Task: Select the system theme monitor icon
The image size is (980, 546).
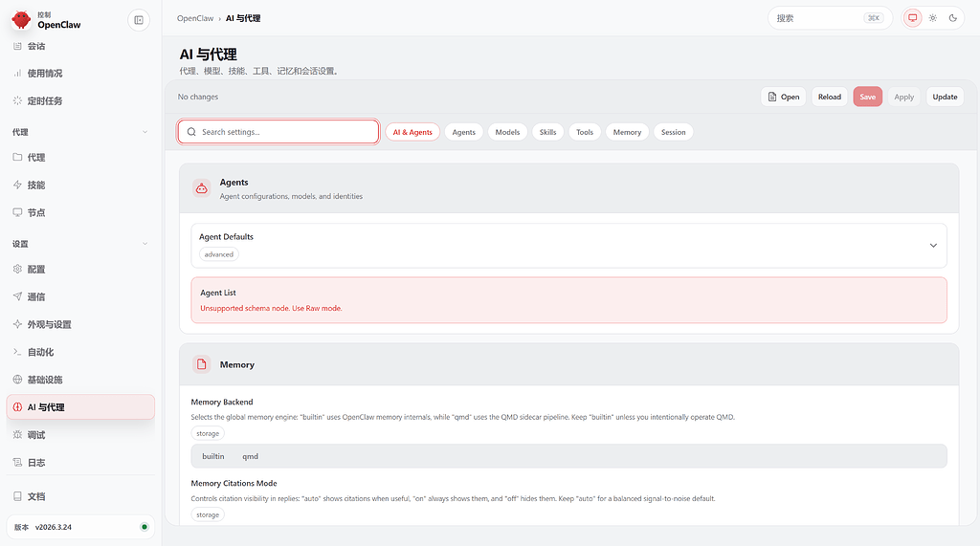Action: 912,18
